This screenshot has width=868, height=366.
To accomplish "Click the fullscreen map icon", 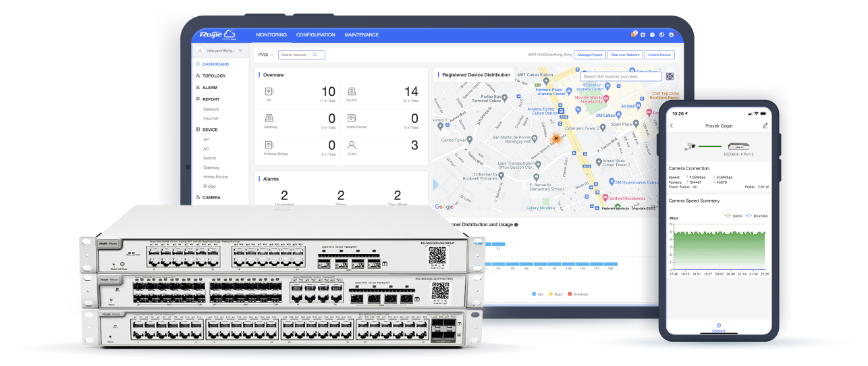I will [670, 76].
